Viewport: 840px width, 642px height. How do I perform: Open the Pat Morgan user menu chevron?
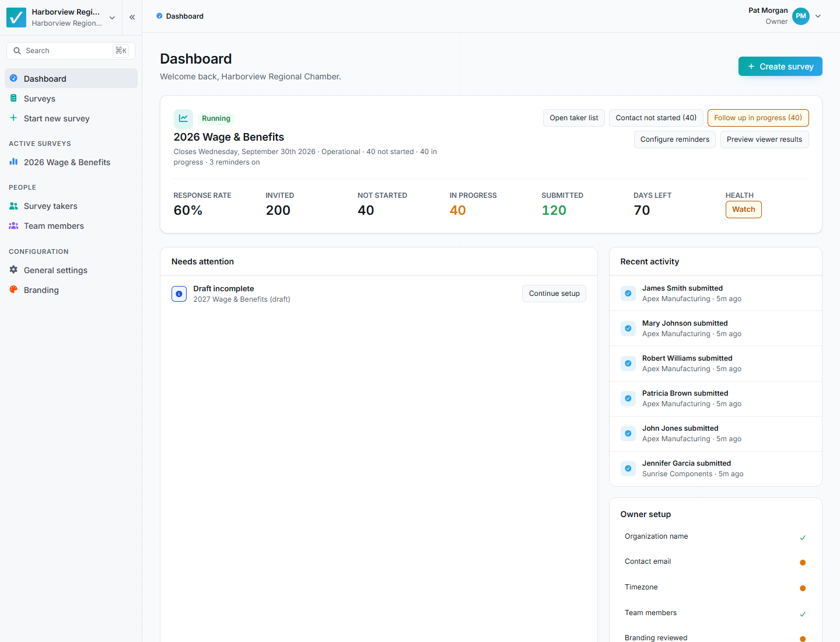(x=818, y=16)
